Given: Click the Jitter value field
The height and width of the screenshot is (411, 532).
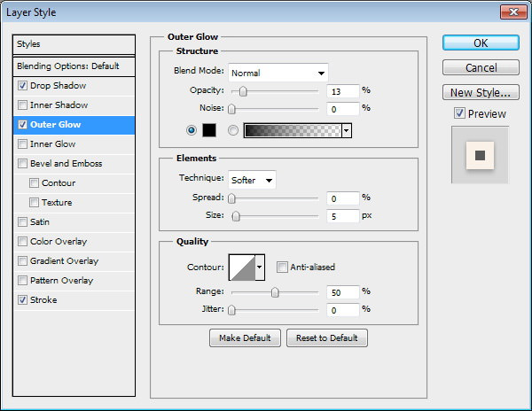Looking at the screenshot, I should 342,310.
